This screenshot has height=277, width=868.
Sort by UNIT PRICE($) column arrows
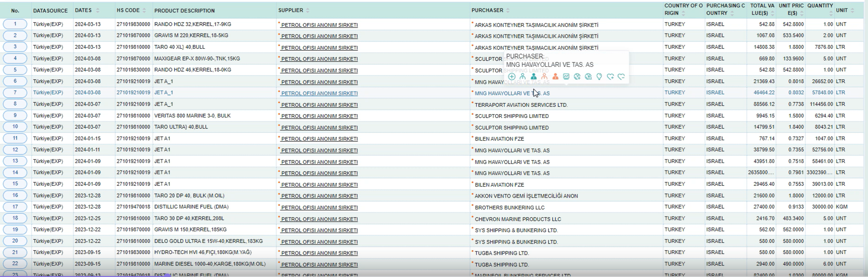pyautogui.click(x=802, y=13)
